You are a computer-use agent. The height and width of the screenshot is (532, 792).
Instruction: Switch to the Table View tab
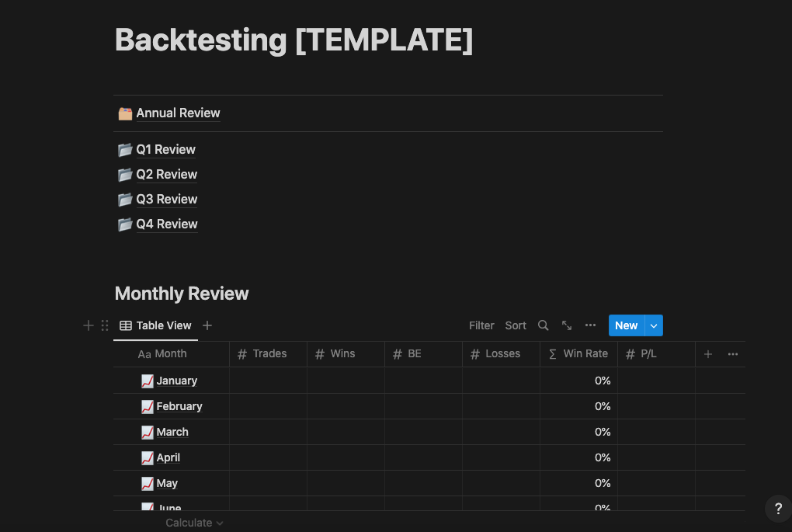(155, 325)
